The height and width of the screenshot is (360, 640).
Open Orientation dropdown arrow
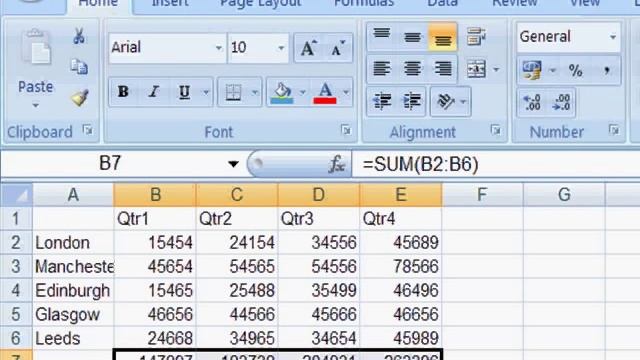click(x=463, y=101)
